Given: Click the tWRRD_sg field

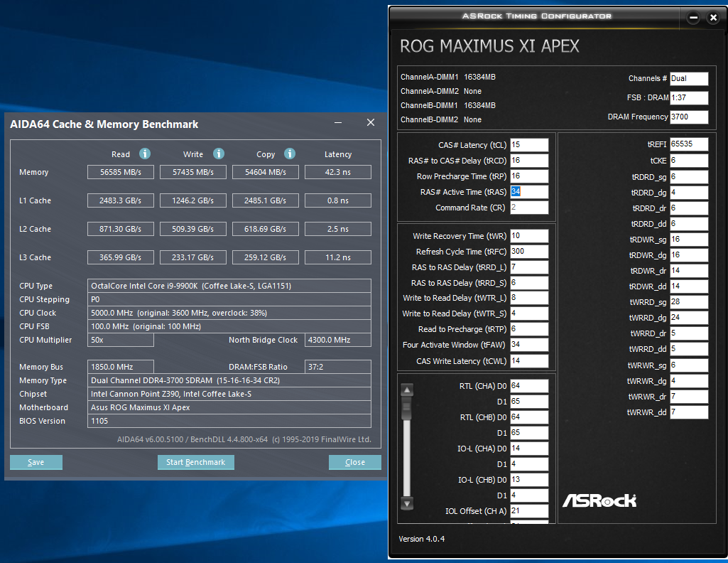Looking at the screenshot, I should tap(689, 302).
